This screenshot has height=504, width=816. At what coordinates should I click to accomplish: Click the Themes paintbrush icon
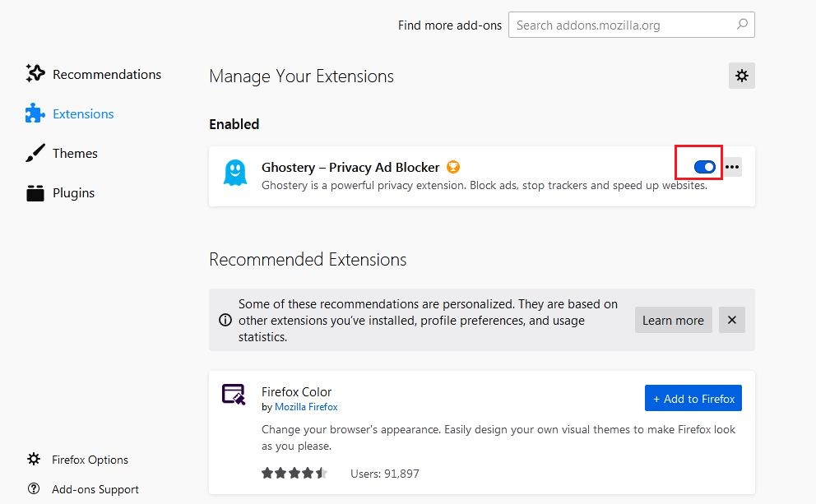click(x=35, y=153)
